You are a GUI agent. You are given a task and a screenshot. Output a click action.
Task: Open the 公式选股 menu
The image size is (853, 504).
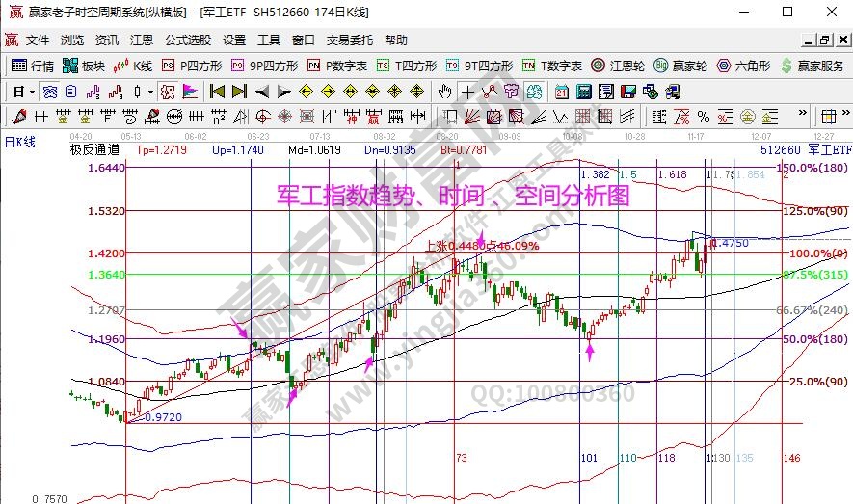click(x=187, y=40)
